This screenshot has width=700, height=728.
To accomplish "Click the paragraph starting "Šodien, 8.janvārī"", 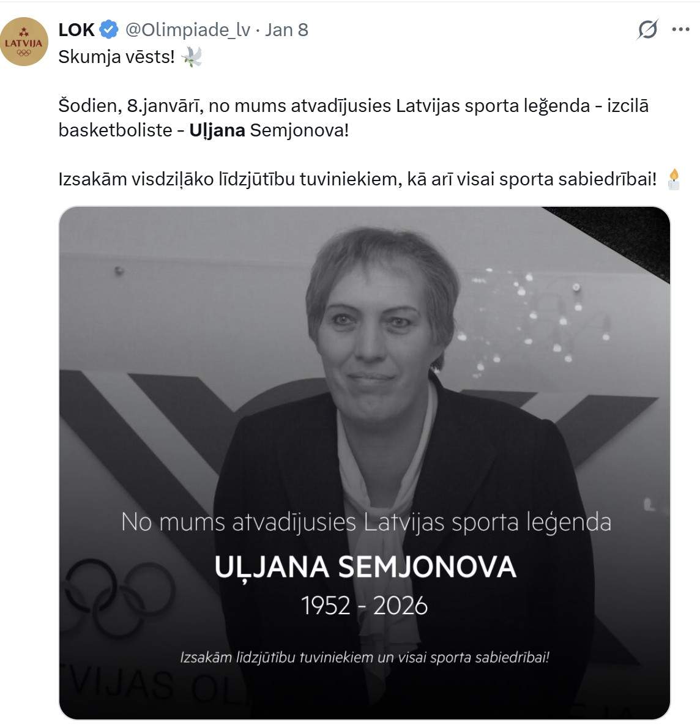I will [354, 118].
